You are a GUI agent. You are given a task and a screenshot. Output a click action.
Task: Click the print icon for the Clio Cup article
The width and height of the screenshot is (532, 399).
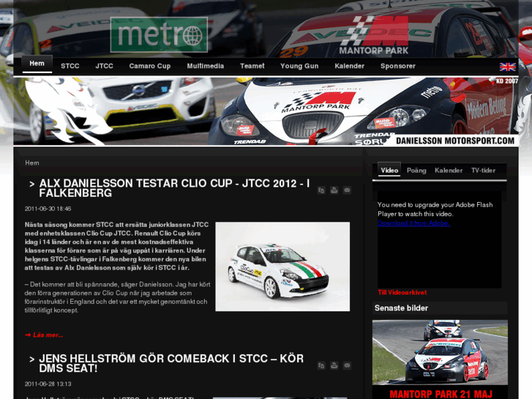point(334,190)
